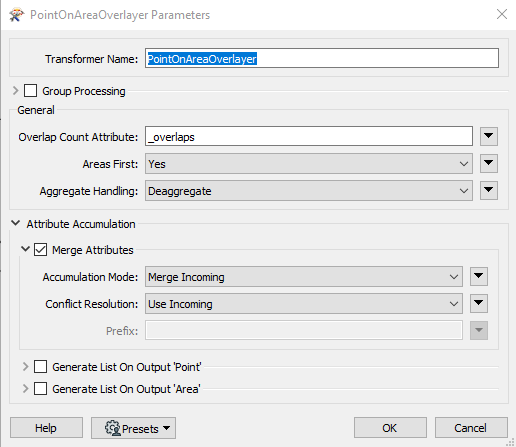Expand the Group Processing section
516x447 pixels.
[x=15, y=91]
